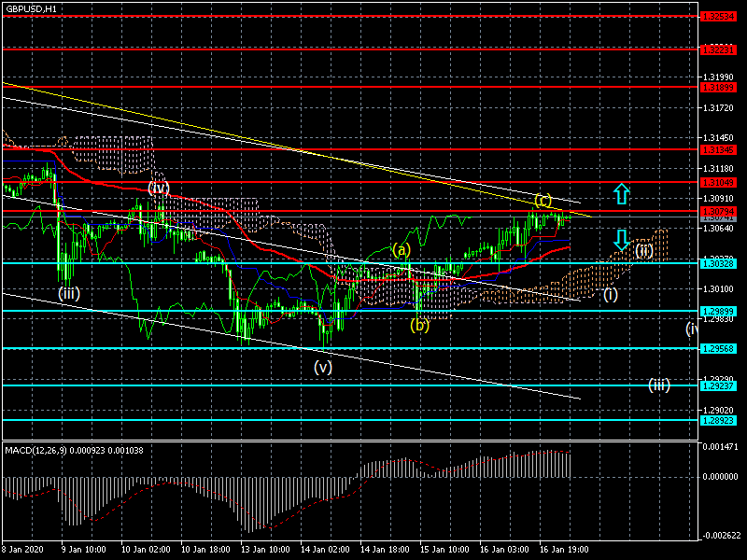Select the cyan 1.28923 support label
Viewport: 747px width, 560px height.
[x=718, y=421]
